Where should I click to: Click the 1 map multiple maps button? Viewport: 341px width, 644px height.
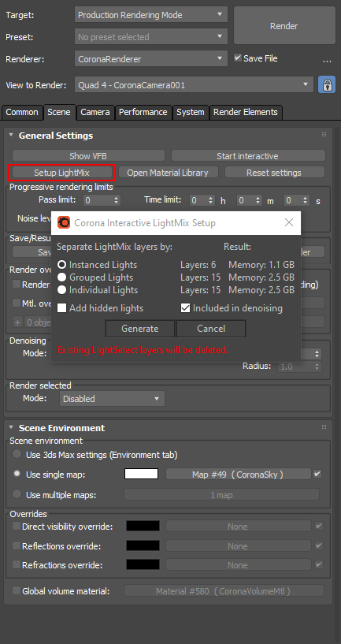pos(221,494)
